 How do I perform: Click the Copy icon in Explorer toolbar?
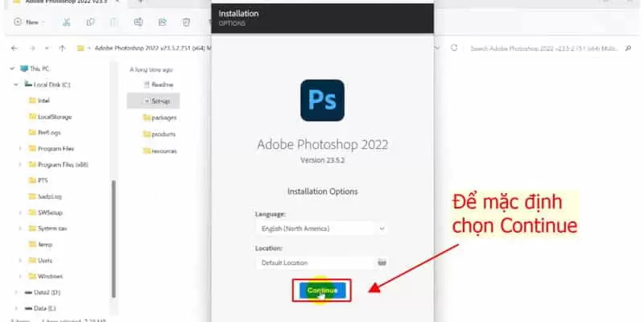90,23
